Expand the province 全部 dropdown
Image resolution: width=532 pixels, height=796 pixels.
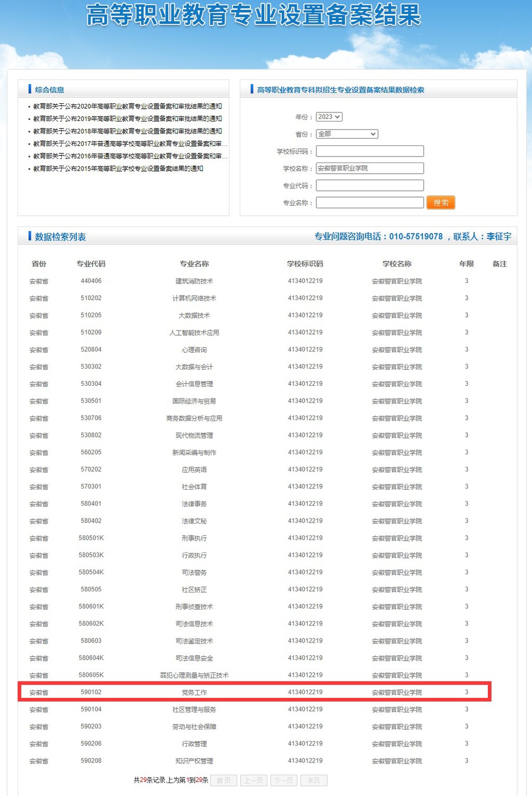[x=347, y=134]
